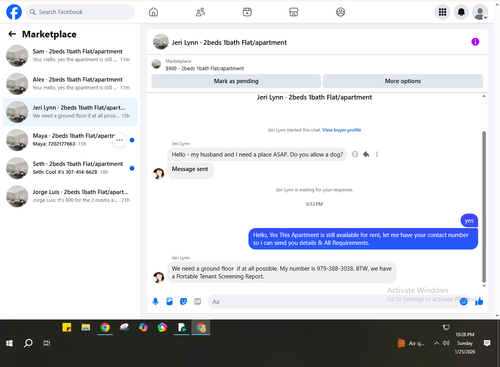
Task: Reply to the dog message with arrow icon
Action: click(x=366, y=154)
